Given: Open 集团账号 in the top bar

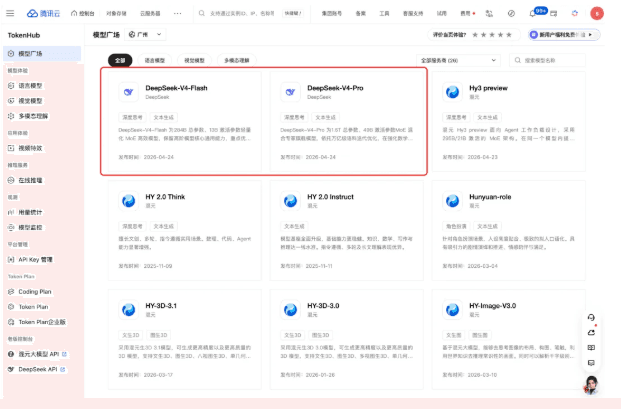Looking at the screenshot, I should pyautogui.click(x=332, y=13).
